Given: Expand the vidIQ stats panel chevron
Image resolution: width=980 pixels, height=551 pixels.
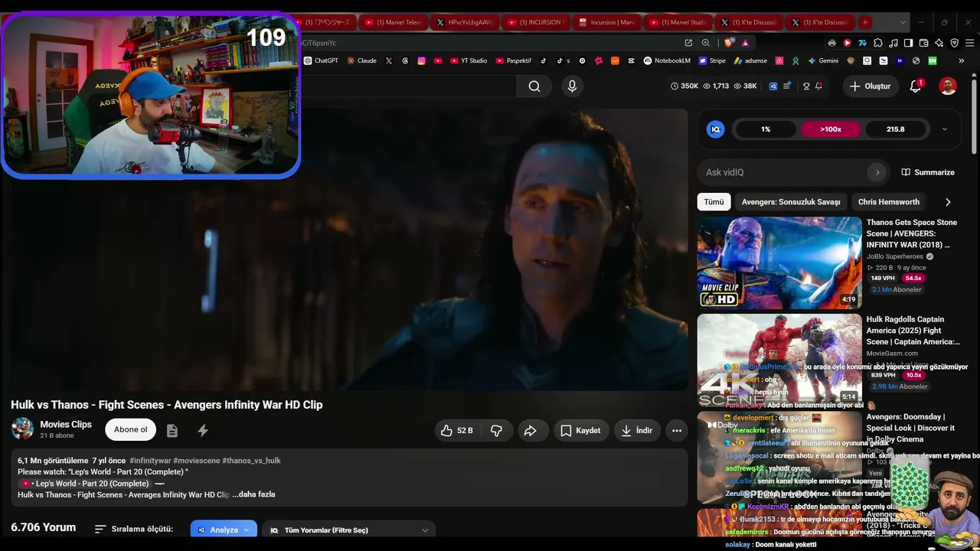Looking at the screenshot, I should point(944,129).
